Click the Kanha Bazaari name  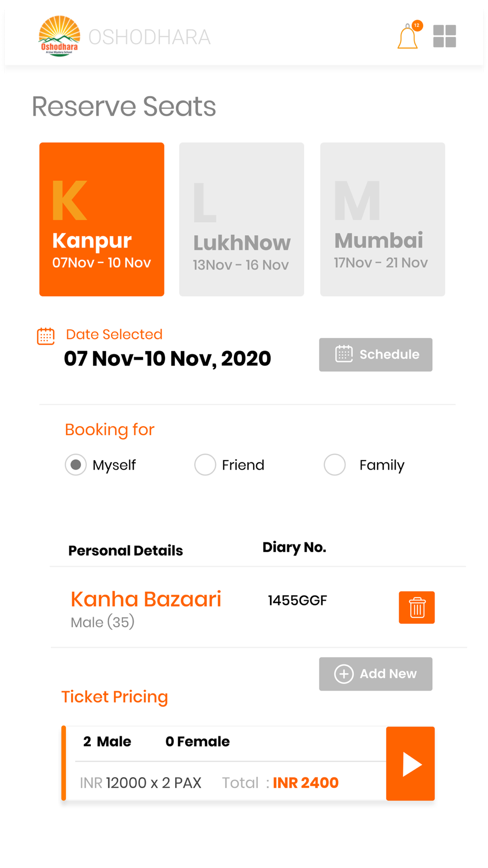point(146,599)
